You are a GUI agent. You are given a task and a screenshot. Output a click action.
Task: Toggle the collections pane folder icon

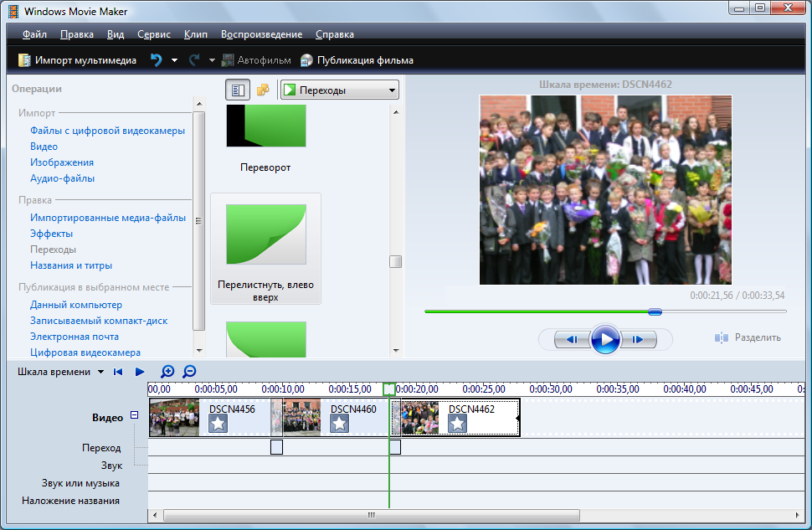[263, 90]
